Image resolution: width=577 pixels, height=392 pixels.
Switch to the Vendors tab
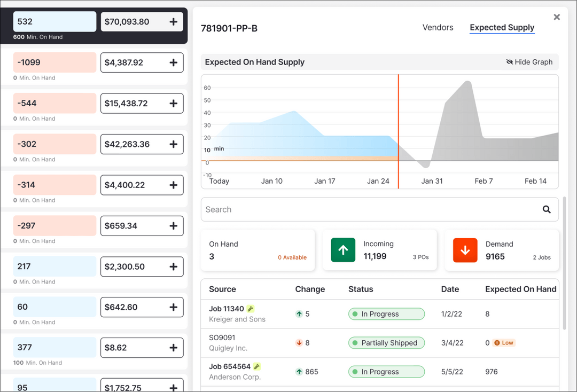[x=438, y=27]
